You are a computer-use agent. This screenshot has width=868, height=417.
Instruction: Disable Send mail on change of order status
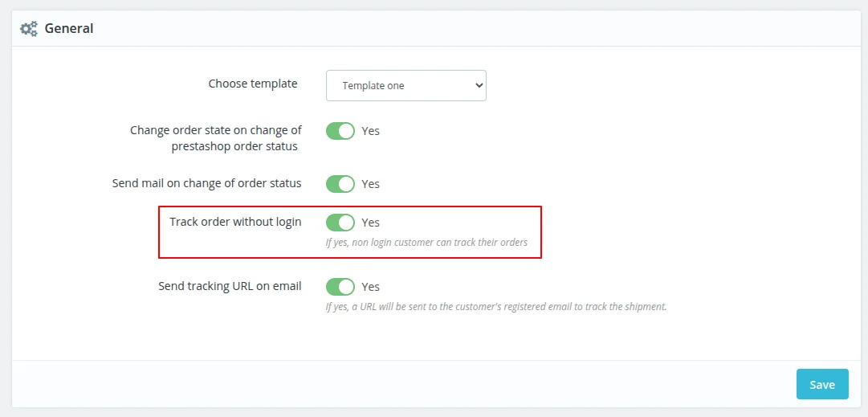point(340,184)
